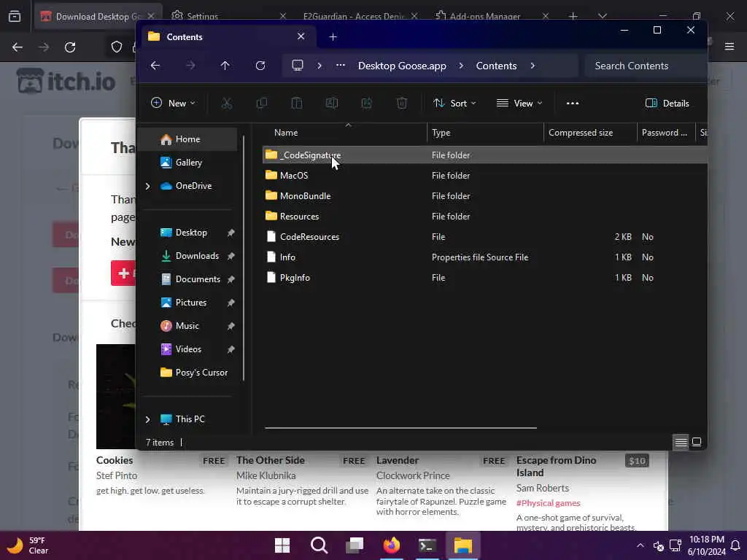Image resolution: width=747 pixels, height=560 pixels.
Task: Click Firefox tracking protection shield icon
Action: tap(116, 47)
